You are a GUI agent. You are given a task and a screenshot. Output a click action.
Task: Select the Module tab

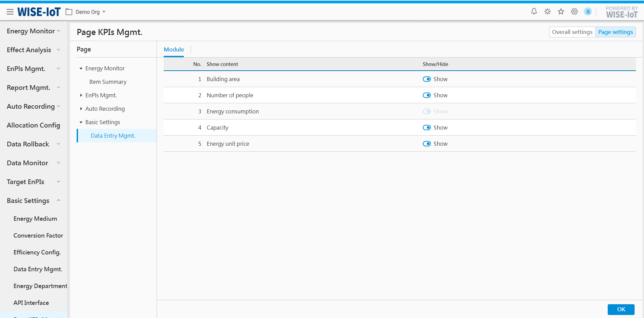pos(174,49)
